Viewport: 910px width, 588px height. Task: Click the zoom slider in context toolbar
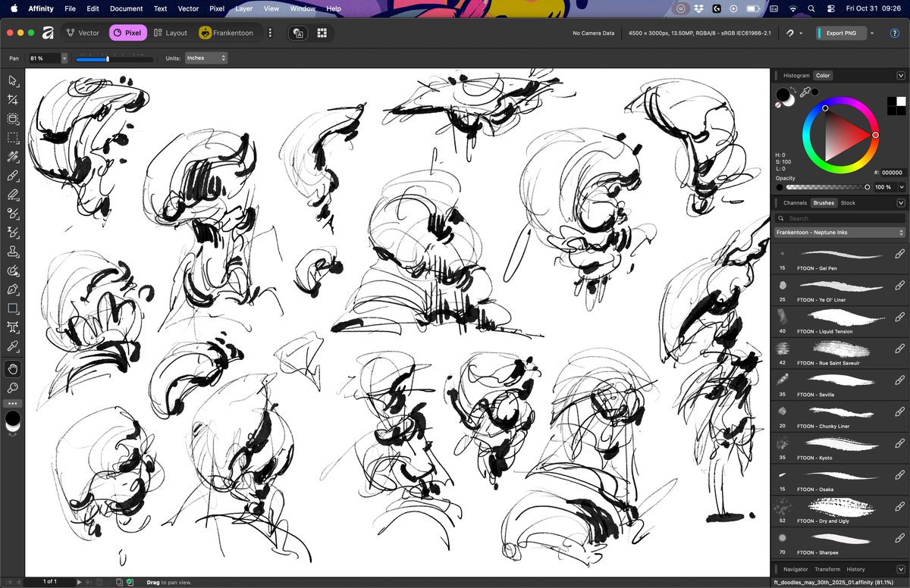click(x=115, y=58)
